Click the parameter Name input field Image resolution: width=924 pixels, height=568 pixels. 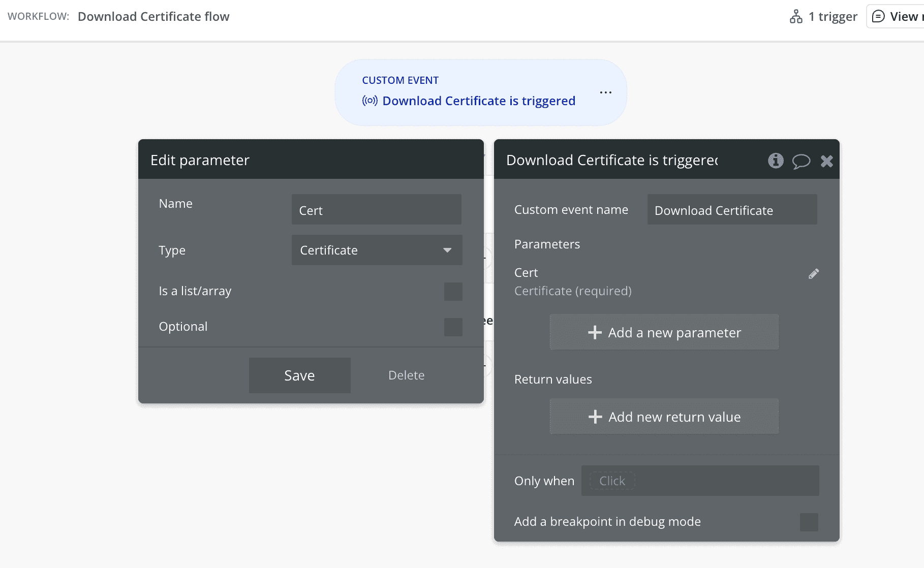tap(376, 210)
